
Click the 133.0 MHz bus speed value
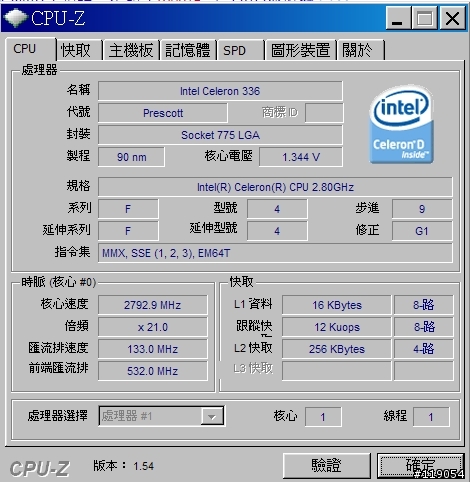pos(153,349)
